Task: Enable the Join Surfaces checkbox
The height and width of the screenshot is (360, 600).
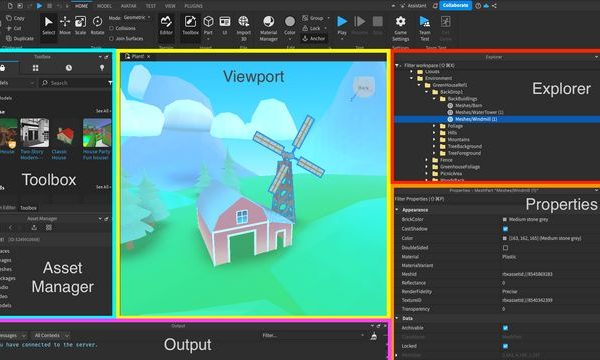Action: pos(111,39)
